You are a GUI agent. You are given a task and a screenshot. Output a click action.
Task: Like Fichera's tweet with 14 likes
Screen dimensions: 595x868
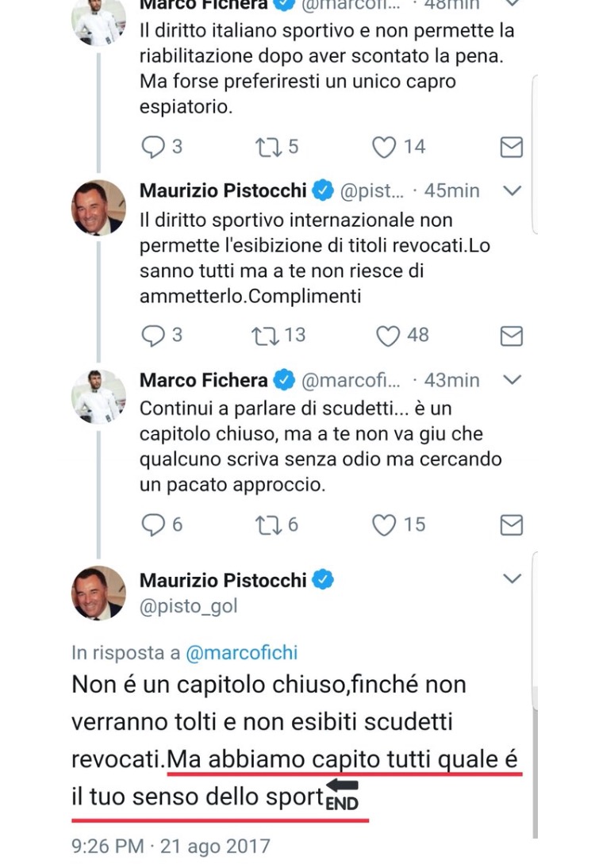tap(385, 147)
